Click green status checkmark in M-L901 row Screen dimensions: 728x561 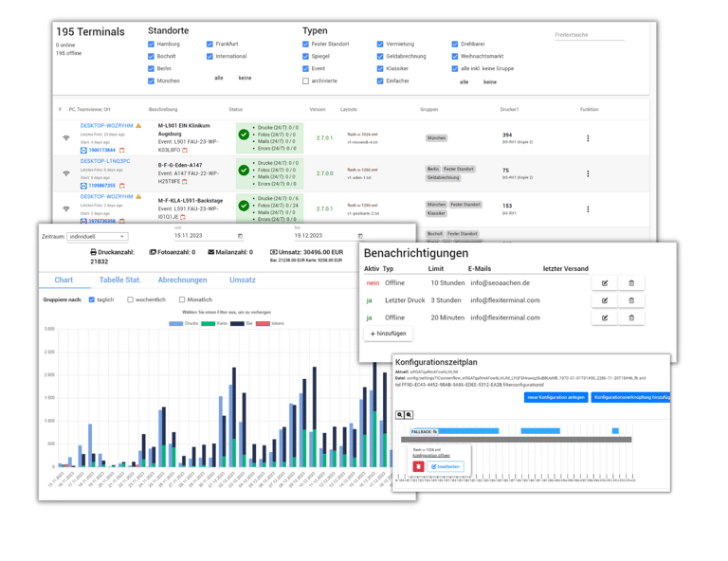(244, 135)
